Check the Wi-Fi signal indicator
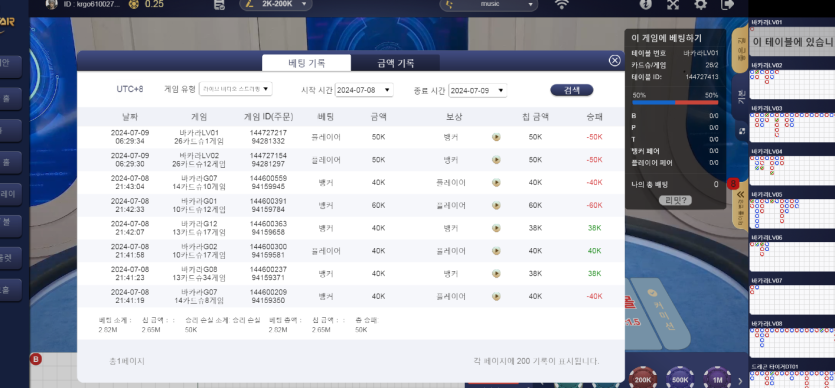This screenshot has width=835, height=388. pyautogui.click(x=561, y=4)
